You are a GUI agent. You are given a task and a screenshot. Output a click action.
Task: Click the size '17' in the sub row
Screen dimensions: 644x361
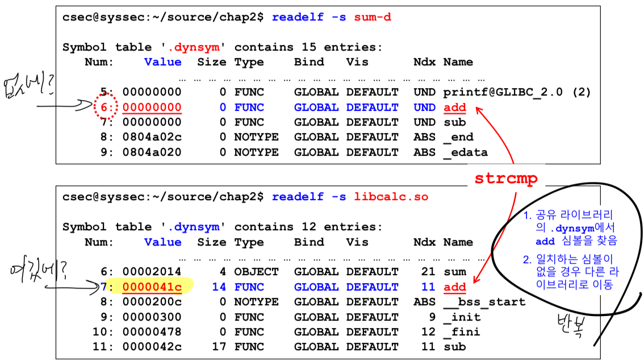[219, 347]
